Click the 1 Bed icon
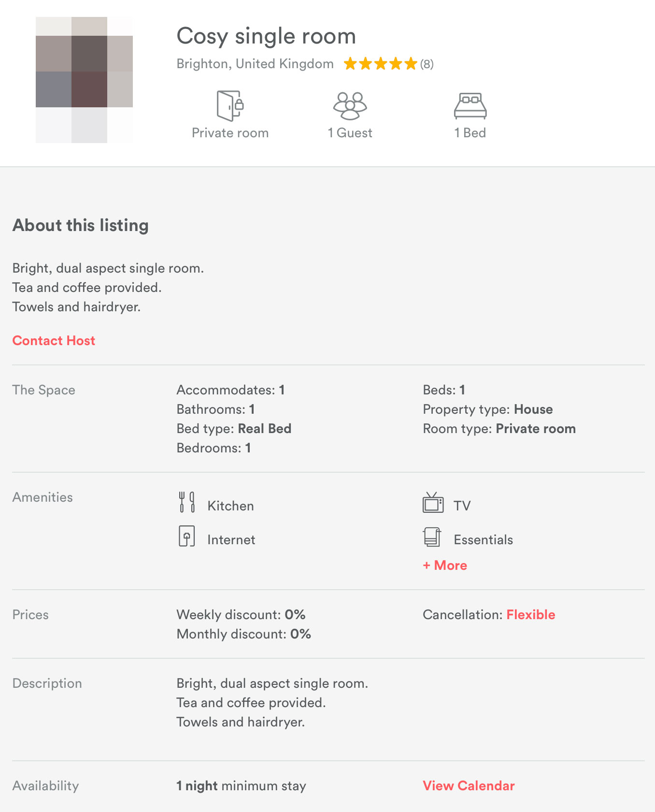 470,106
